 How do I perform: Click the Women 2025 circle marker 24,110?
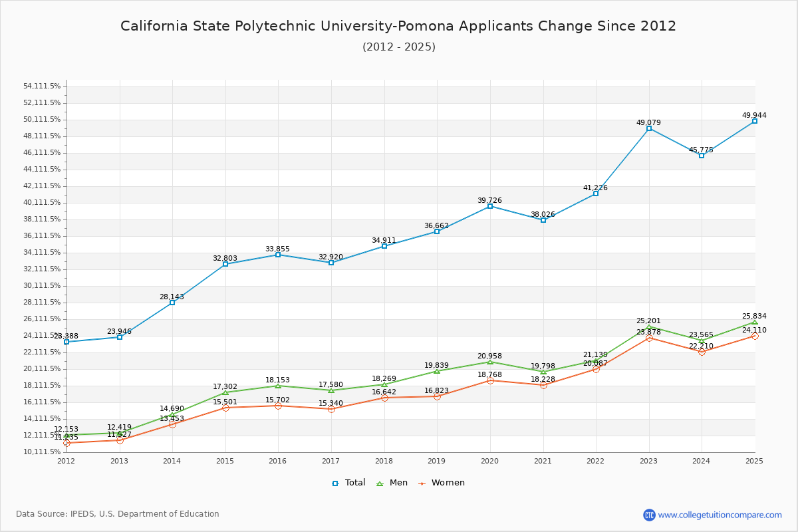pyautogui.click(x=755, y=336)
